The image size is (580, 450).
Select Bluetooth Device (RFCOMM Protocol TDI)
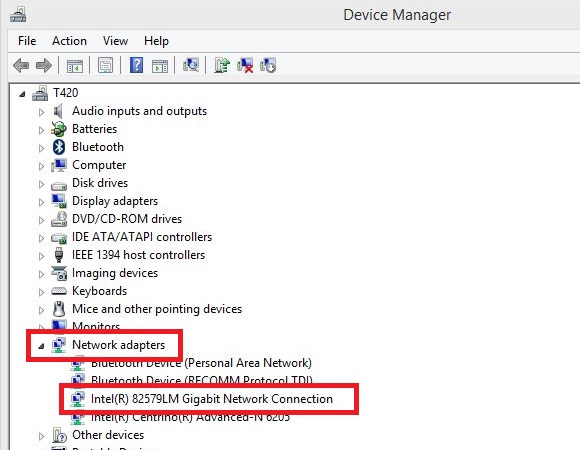pyautogui.click(x=202, y=380)
